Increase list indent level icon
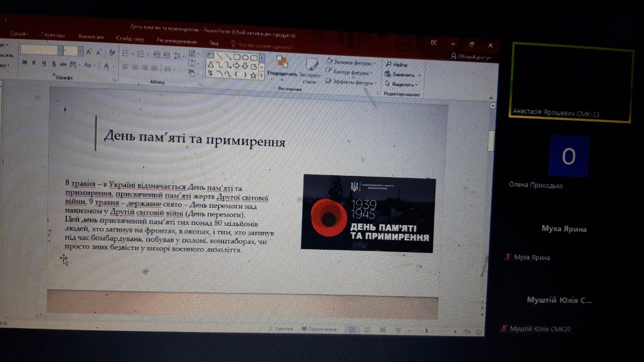Viewport: 644px width, 362px height. coord(167,55)
